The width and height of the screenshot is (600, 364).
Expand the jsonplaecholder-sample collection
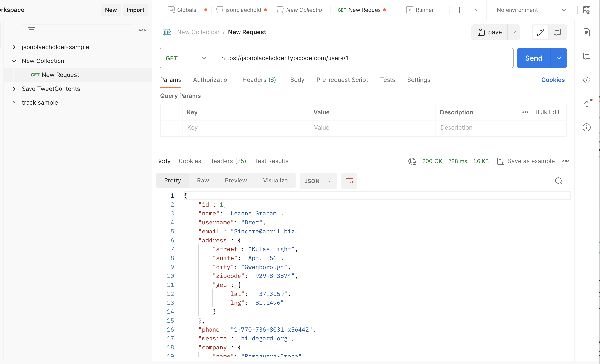click(14, 47)
